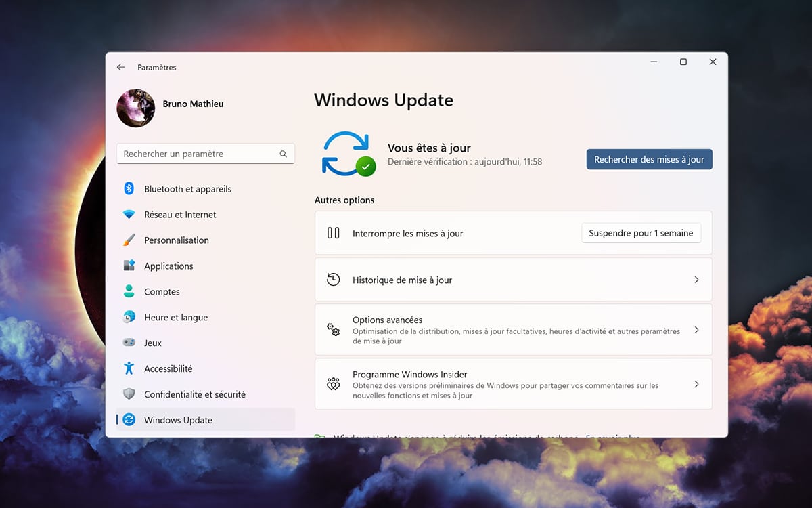
Task: Open Options avancées
Action: tap(514, 330)
